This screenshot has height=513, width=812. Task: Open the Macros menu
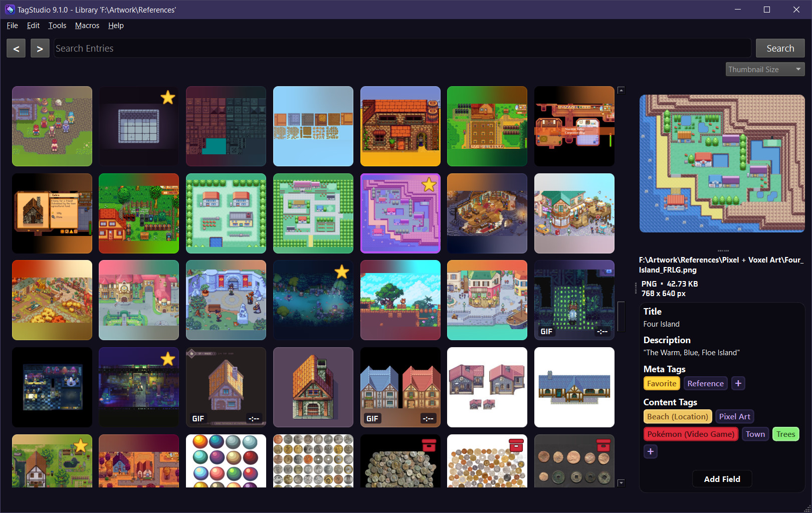point(87,26)
